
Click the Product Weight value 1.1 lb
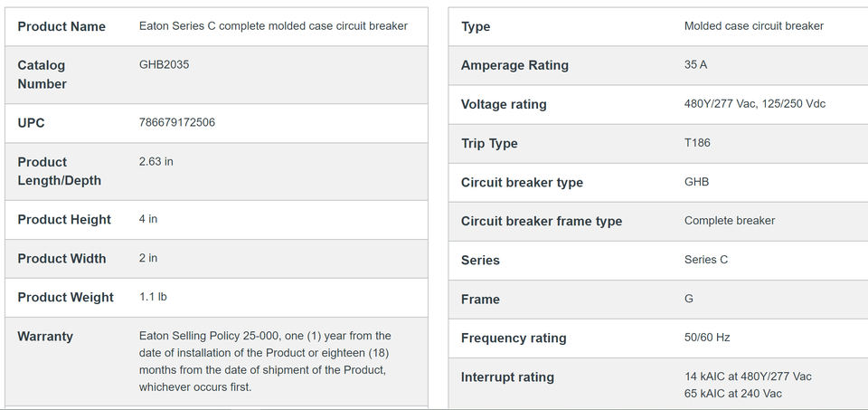[x=153, y=297]
